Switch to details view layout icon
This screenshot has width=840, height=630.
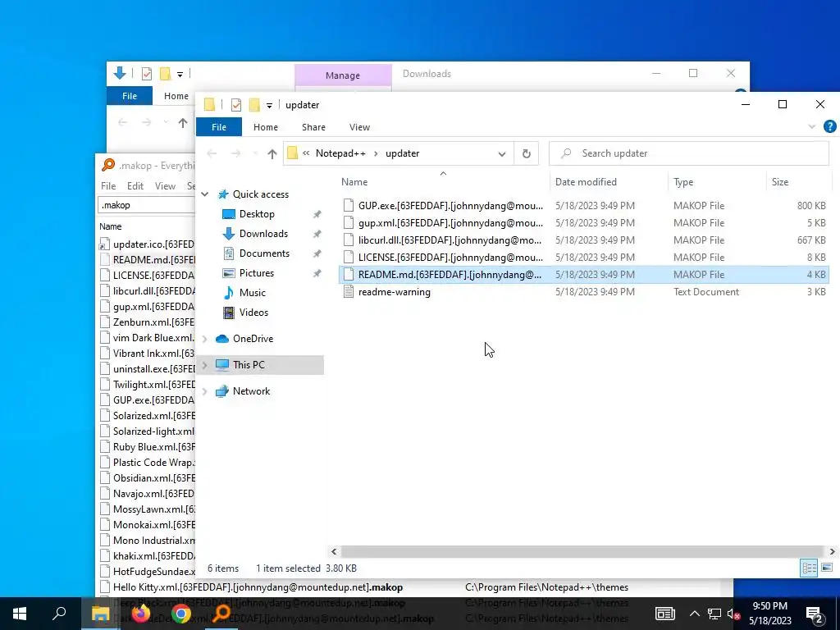pyautogui.click(x=809, y=568)
